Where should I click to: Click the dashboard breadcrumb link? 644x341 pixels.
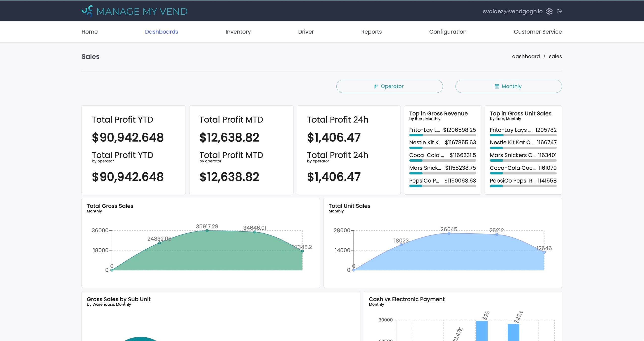pyautogui.click(x=526, y=56)
